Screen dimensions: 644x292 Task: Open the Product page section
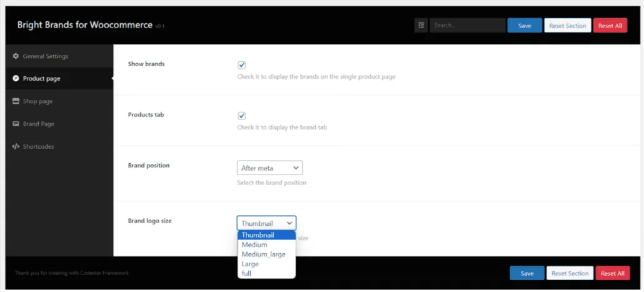[59, 78]
